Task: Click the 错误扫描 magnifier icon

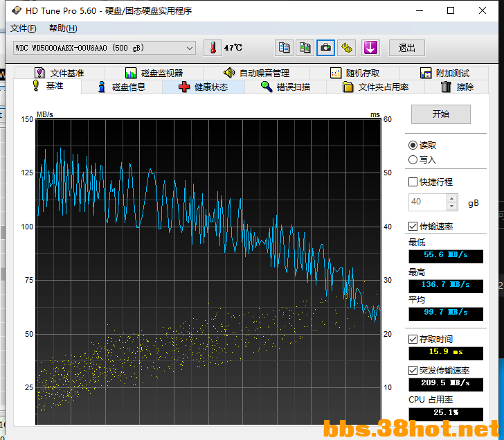Action: (266, 87)
